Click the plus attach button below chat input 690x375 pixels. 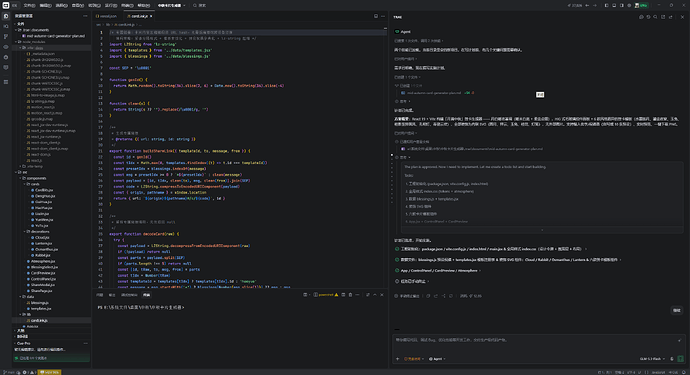398,359
